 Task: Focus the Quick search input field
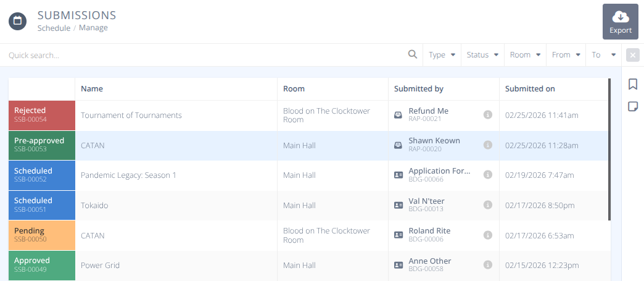(x=204, y=55)
